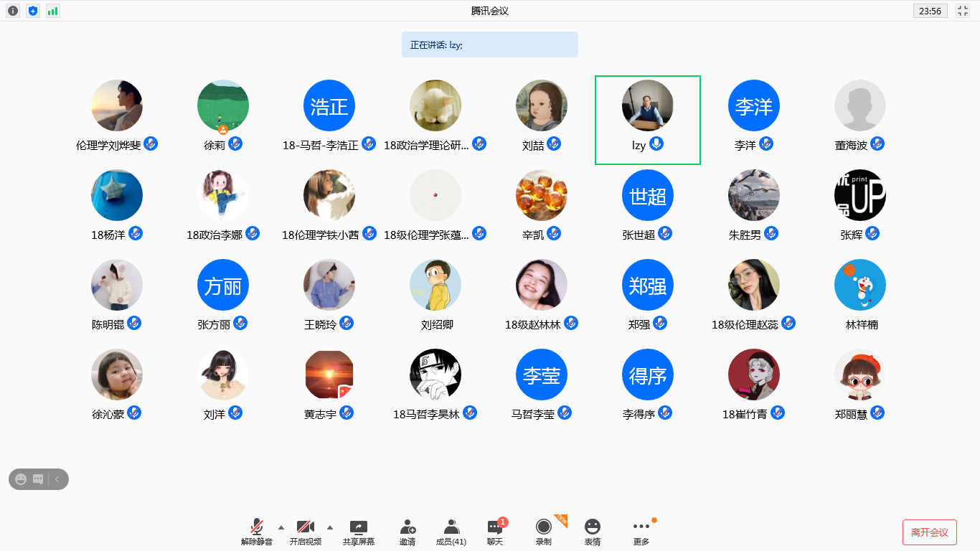Click the chat bubble in floating bar
The width and height of the screenshot is (980, 551).
click(38, 479)
